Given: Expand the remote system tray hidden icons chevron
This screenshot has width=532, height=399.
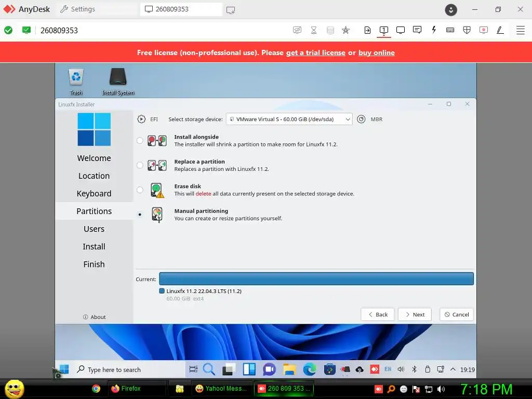Looking at the screenshot, I should tap(453, 369).
